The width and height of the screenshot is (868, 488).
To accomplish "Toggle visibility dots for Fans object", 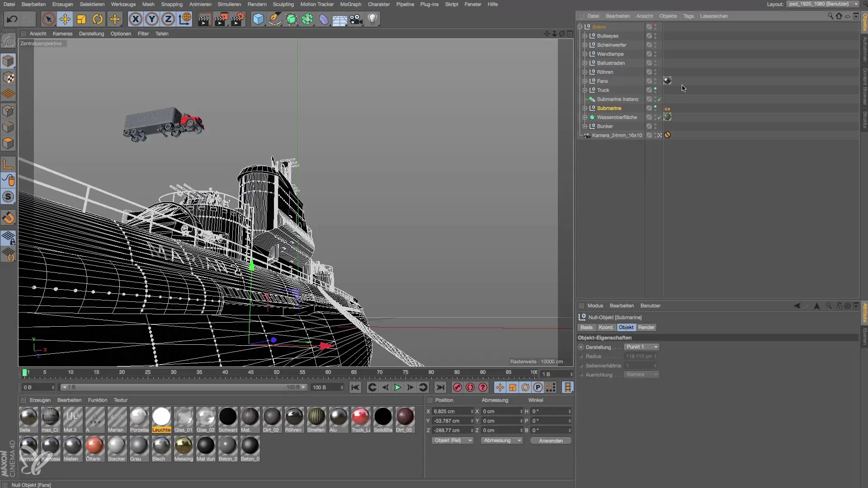I will (655, 81).
